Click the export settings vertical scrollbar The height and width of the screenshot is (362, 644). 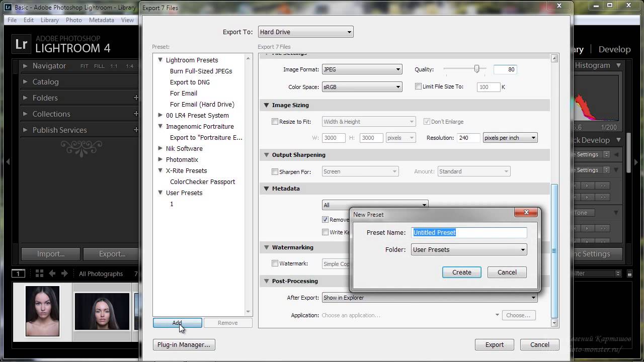point(554,250)
